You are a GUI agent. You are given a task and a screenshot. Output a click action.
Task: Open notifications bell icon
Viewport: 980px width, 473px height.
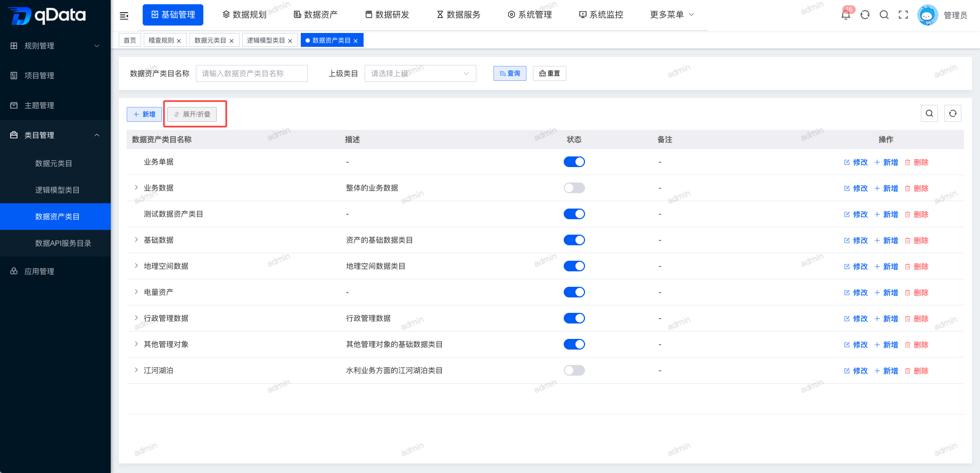[x=845, y=15]
